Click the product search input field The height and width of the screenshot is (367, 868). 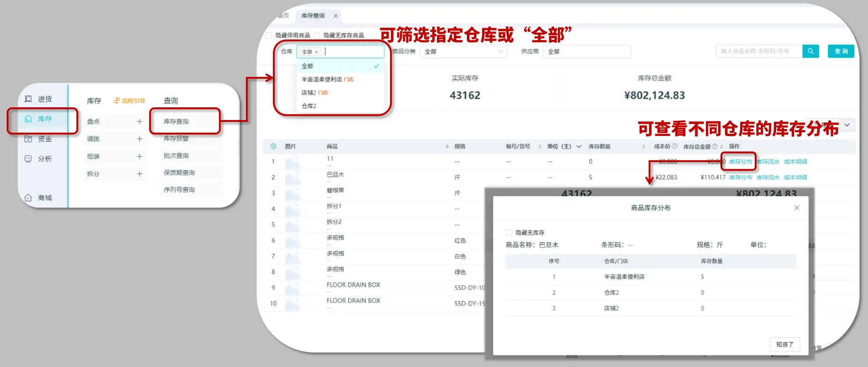[759, 51]
